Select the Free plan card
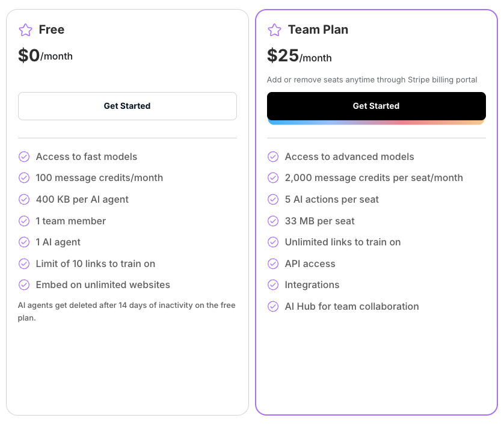Viewport: 504px width, 424px height. click(x=127, y=361)
